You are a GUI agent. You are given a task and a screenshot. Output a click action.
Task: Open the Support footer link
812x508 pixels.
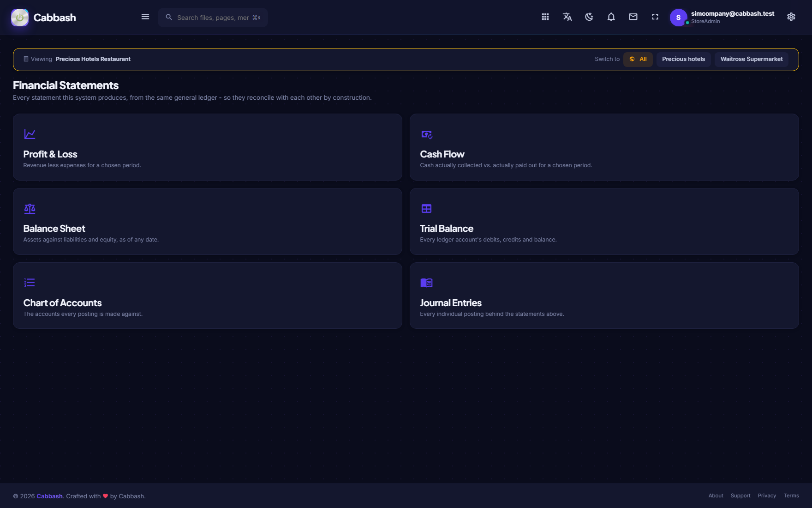(740, 496)
